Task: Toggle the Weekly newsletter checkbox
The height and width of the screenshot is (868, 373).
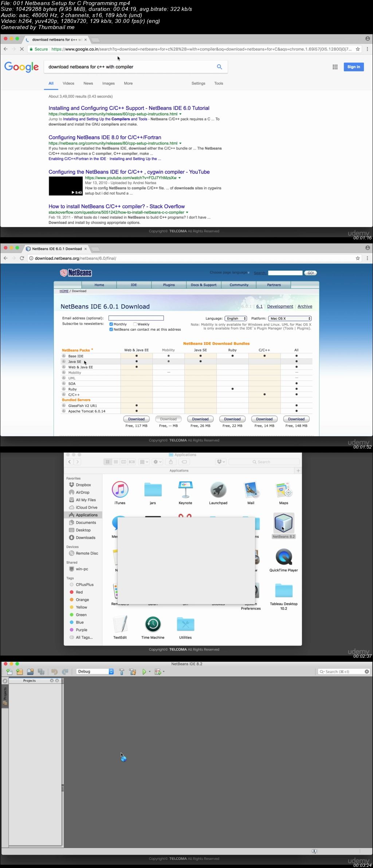Action: tap(135, 324)
